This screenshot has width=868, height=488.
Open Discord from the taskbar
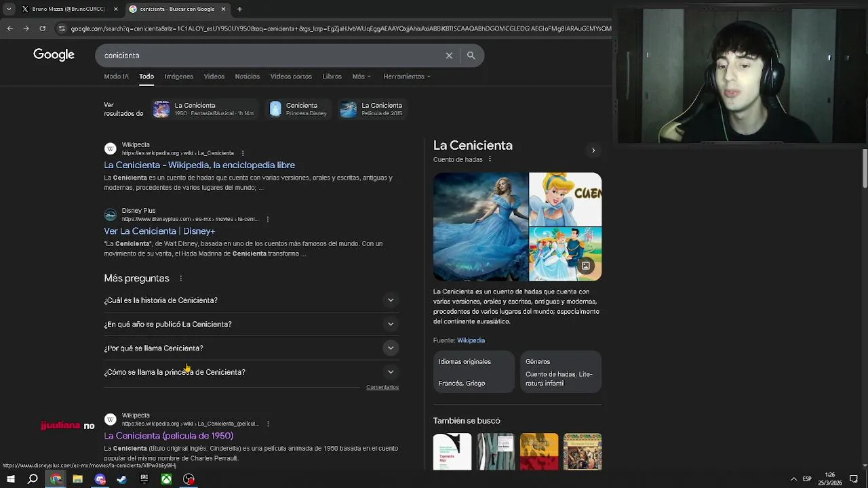point(100,479)
